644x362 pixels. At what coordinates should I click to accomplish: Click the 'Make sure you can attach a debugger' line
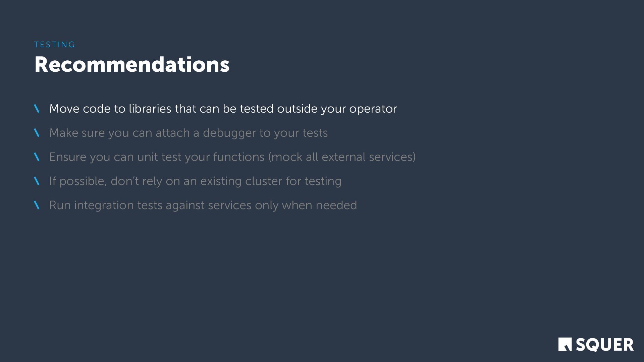point(188,133)
